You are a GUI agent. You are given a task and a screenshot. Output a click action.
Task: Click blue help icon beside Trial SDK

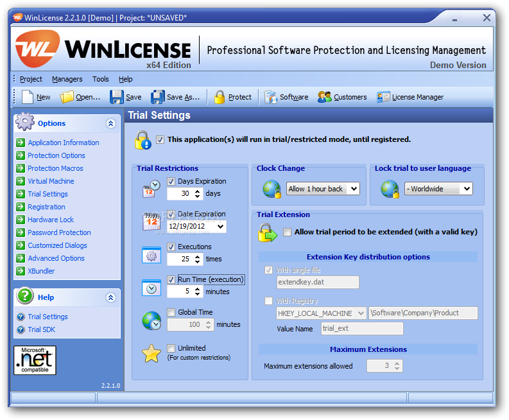(x=21, y=329)
